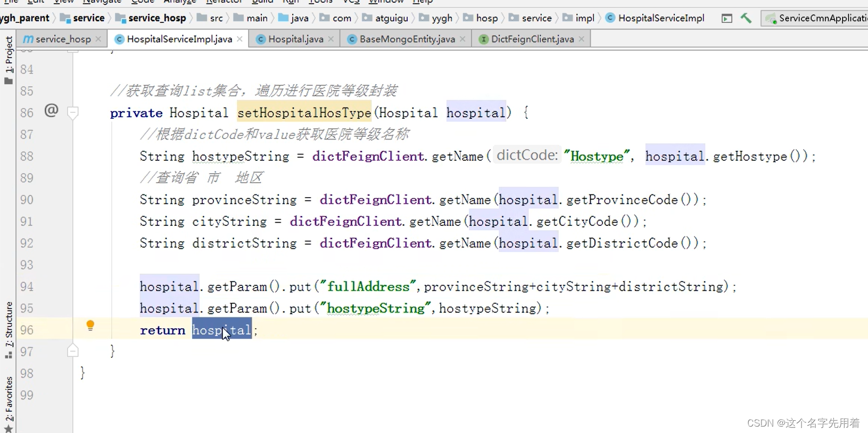The image size is (868, 433).
Task: Click the setHospitalHosType method name
Action: (x=304, y=113)
